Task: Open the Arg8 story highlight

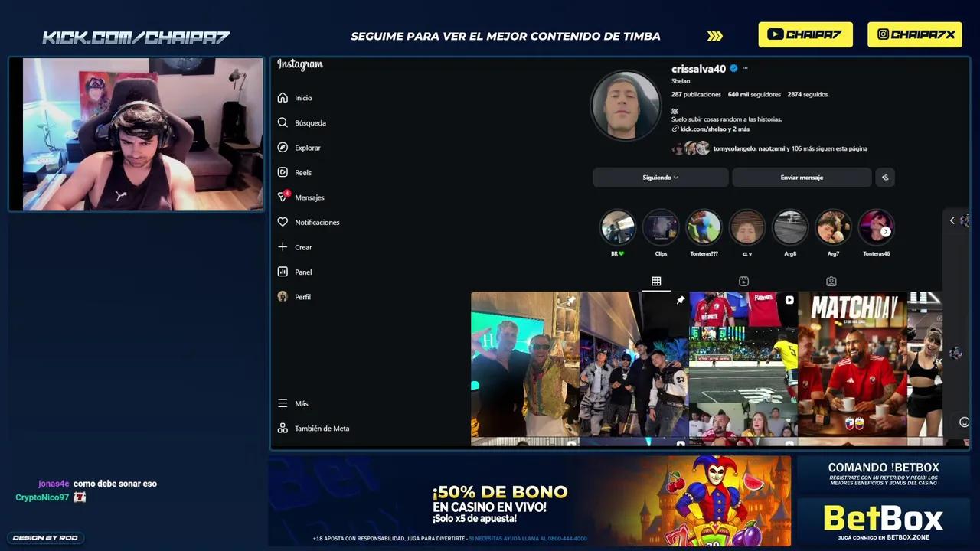Action: pos(789,227)
